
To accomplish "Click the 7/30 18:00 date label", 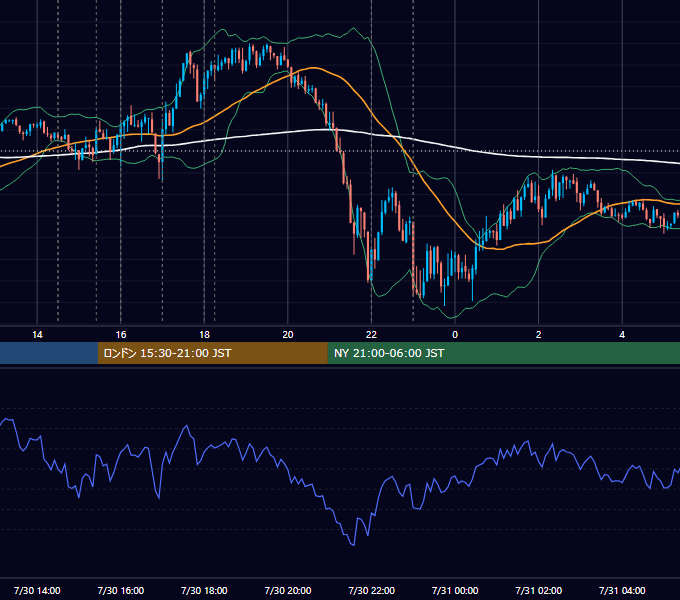I will pos(204,590).
